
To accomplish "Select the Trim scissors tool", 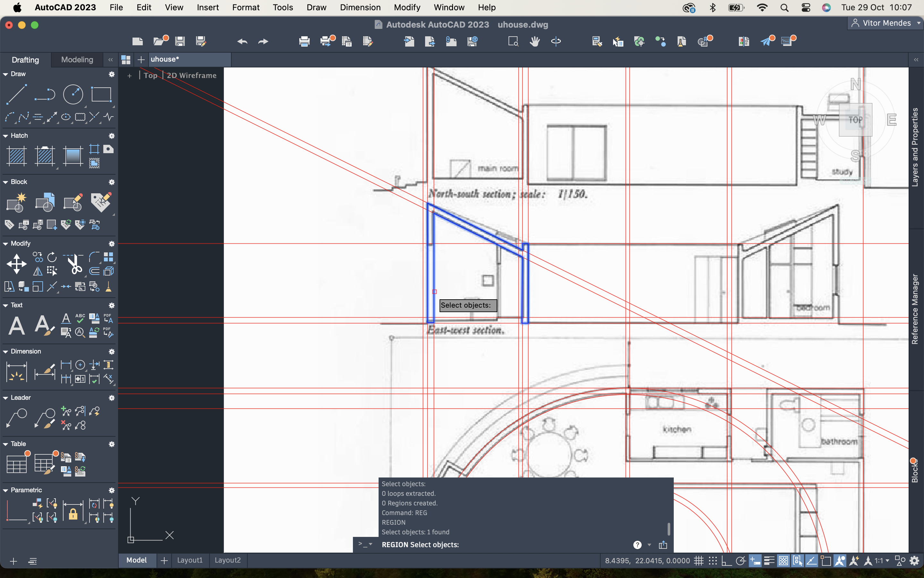I will coord(74,264).
